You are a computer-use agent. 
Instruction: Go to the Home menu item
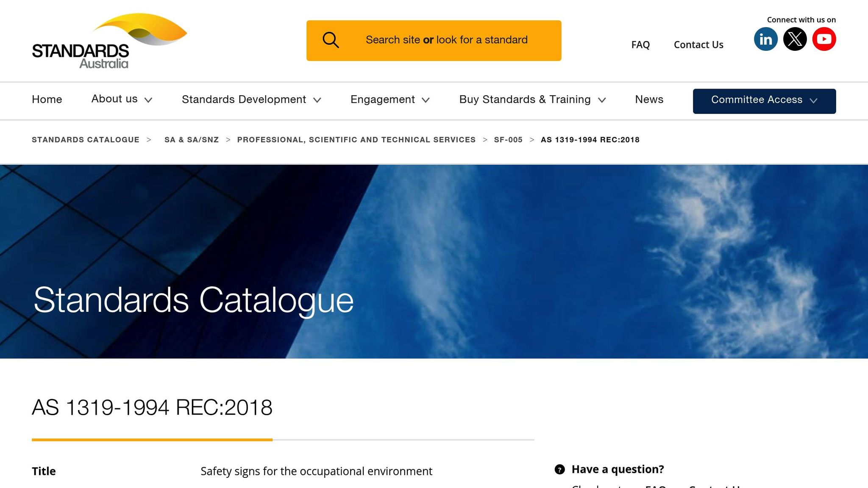(x=47, y=100)
